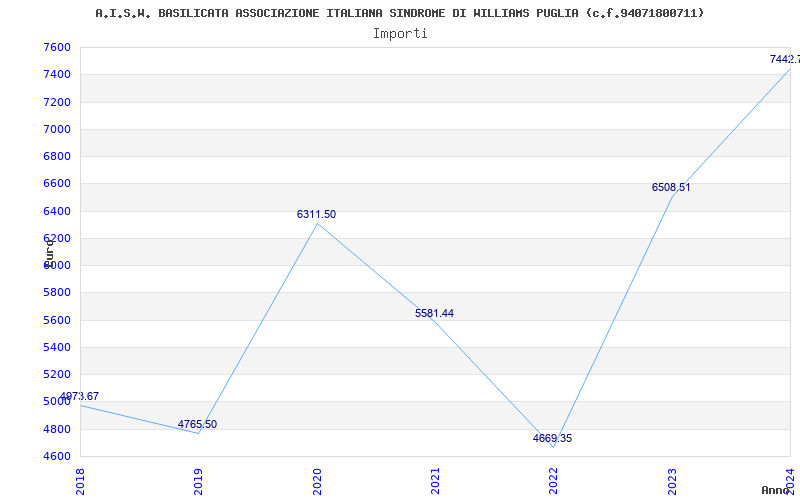Click the 2018 x-axis label
This screenshot has width=800, height=500.
80,482
